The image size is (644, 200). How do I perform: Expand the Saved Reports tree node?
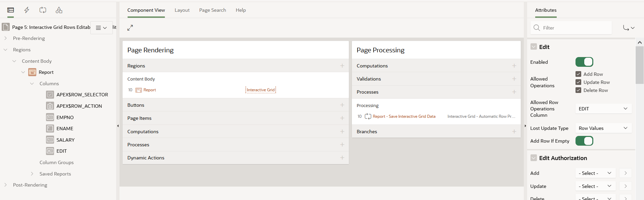click(x=32, y=174)
